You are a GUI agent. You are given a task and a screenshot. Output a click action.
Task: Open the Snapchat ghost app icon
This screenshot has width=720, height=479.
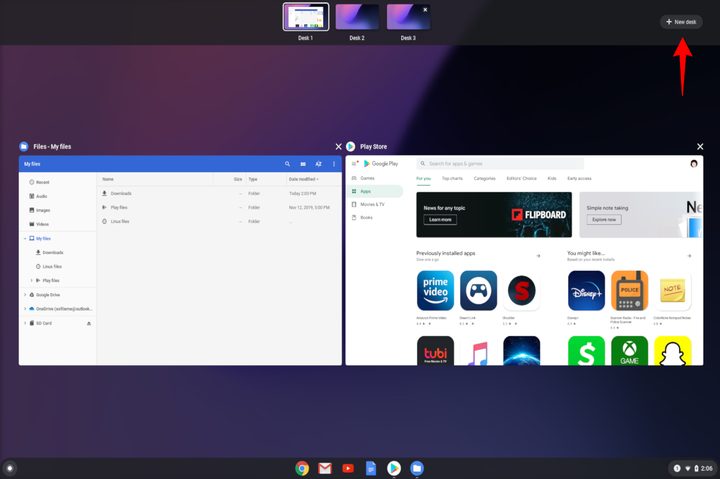pyautogui.click(x=673, y=351)
